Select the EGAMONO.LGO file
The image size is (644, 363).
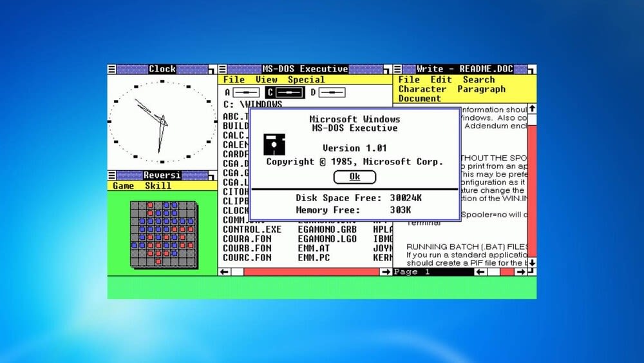pos(327,239)
